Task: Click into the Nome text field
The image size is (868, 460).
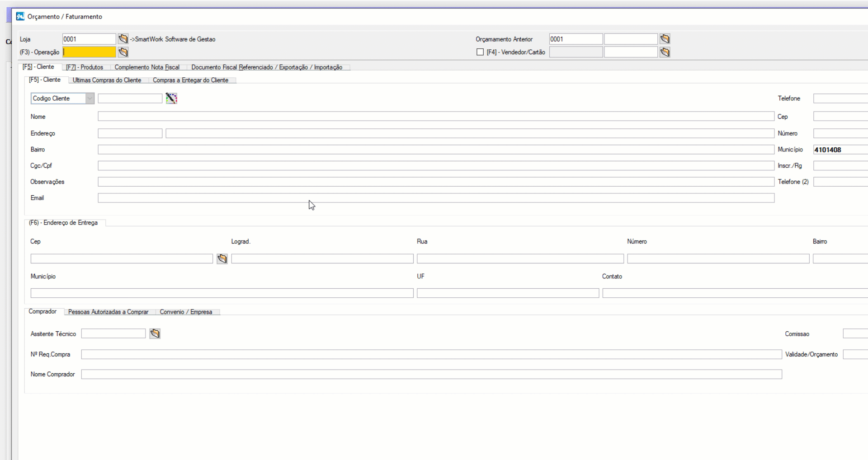Action: (435, 117)
